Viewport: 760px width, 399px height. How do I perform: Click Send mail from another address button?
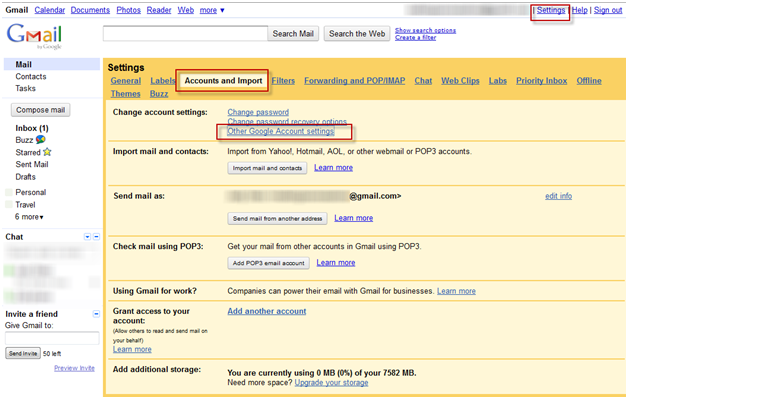277,219
